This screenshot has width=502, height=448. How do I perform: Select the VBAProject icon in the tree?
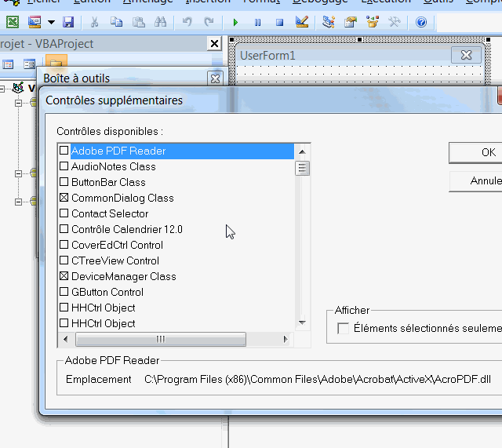(18, 87)
